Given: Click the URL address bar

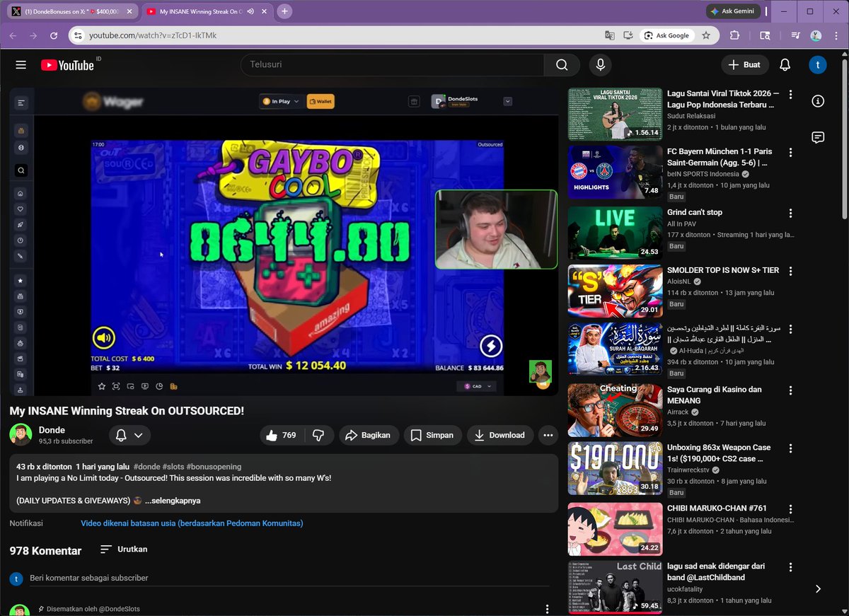Looking at the screenshot, I should pos(340,35).
